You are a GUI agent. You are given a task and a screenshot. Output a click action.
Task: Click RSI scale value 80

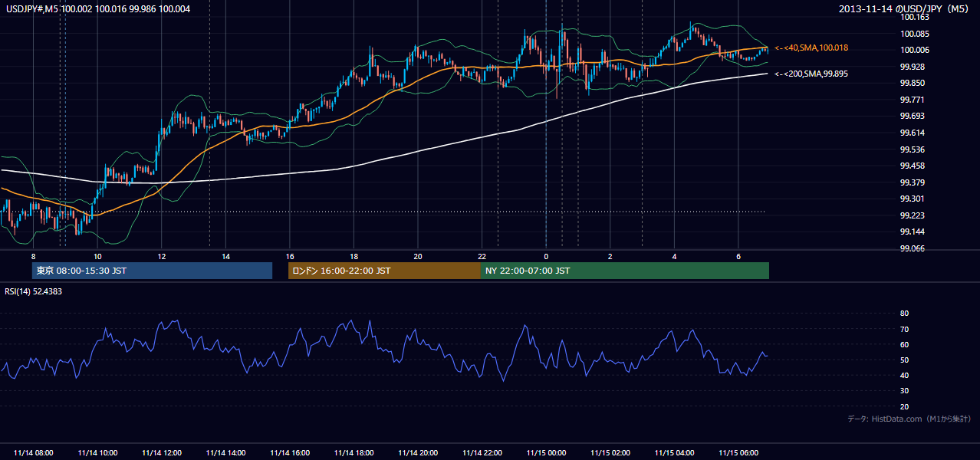click(905, 314)
